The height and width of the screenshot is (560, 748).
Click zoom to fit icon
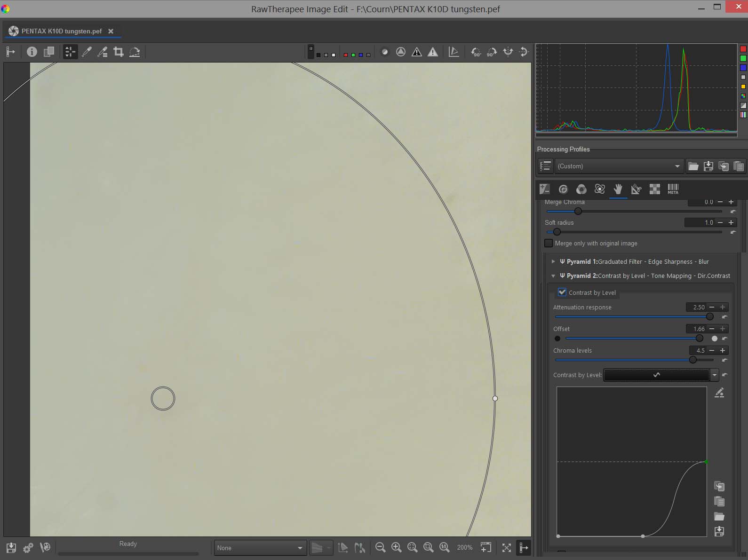(x=412, y=547)
